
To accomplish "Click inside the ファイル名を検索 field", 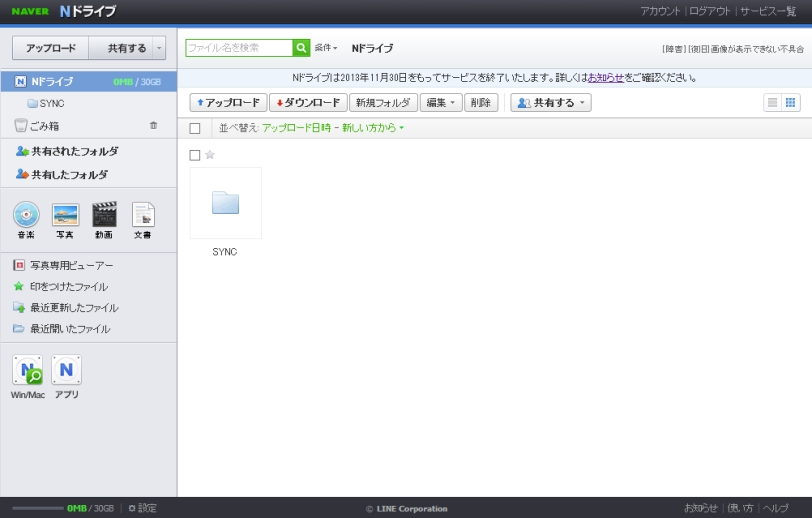I will pos(239,48).
